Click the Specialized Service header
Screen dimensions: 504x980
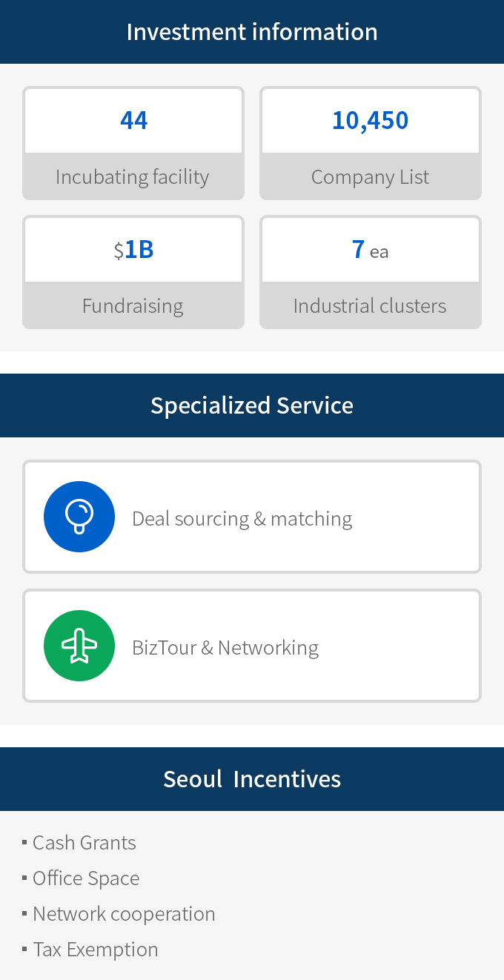[x=252, y=405]
